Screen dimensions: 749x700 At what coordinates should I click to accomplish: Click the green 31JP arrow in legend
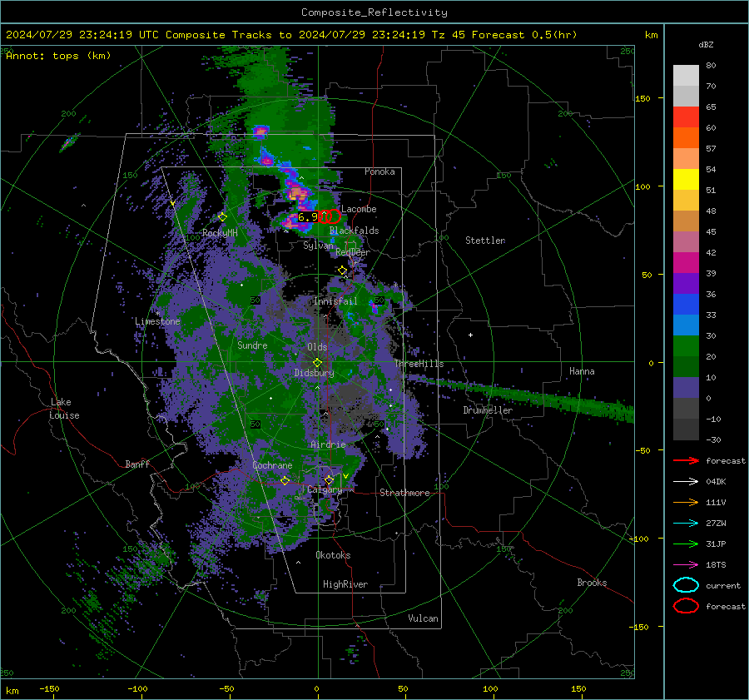(x=686, y=544)
